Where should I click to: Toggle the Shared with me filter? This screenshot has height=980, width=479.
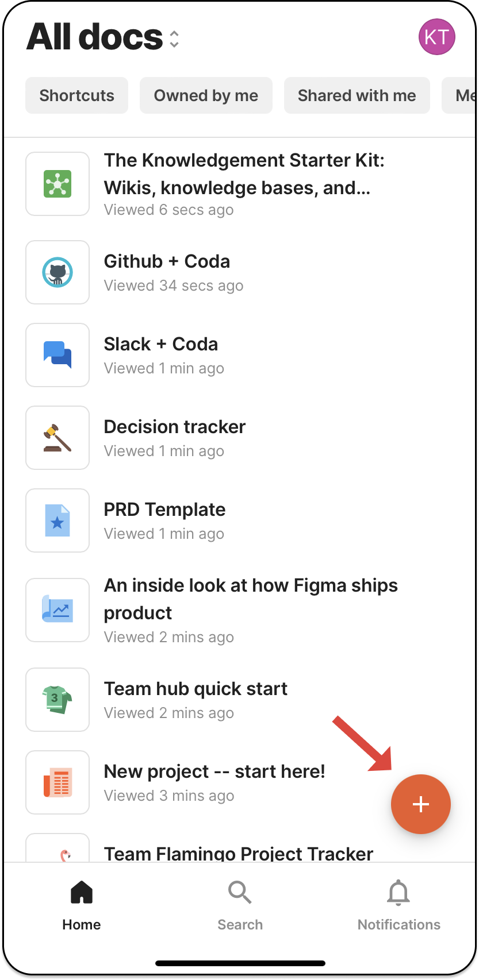tap(357, 95)
